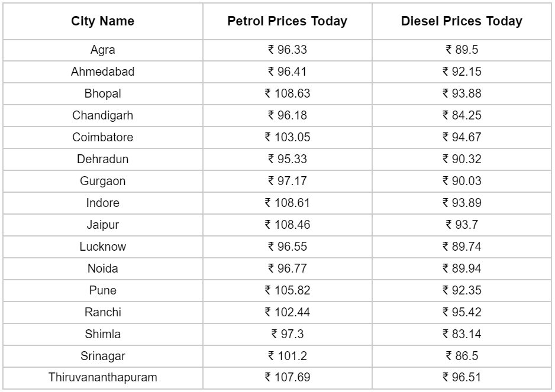555x392 pixels.
Task: Click Srinagar petrol price ₹ 101.2
Action: 288,356
